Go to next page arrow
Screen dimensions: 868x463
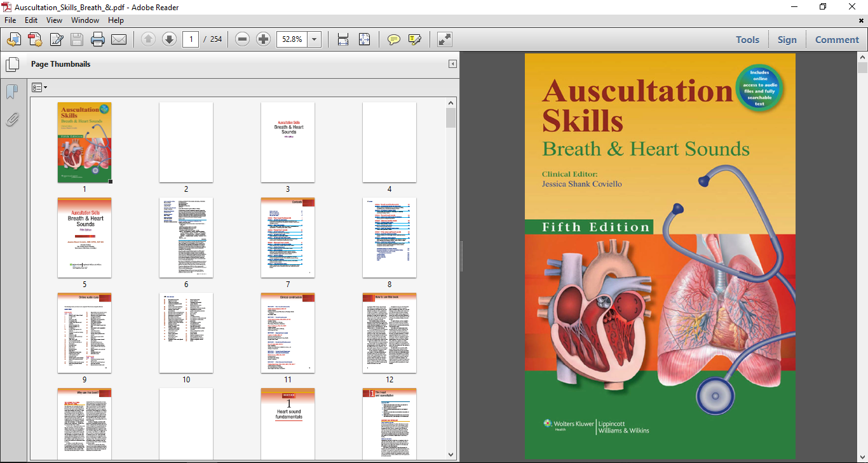(x=169, y=39)
